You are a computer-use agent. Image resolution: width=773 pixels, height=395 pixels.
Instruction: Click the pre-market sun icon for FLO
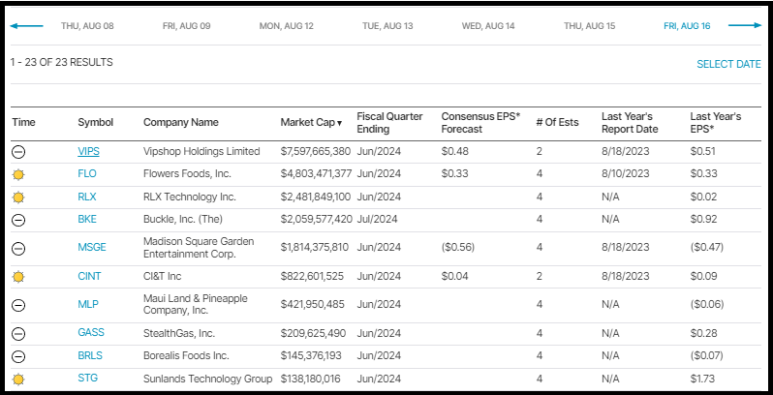[x=18, y=175]
